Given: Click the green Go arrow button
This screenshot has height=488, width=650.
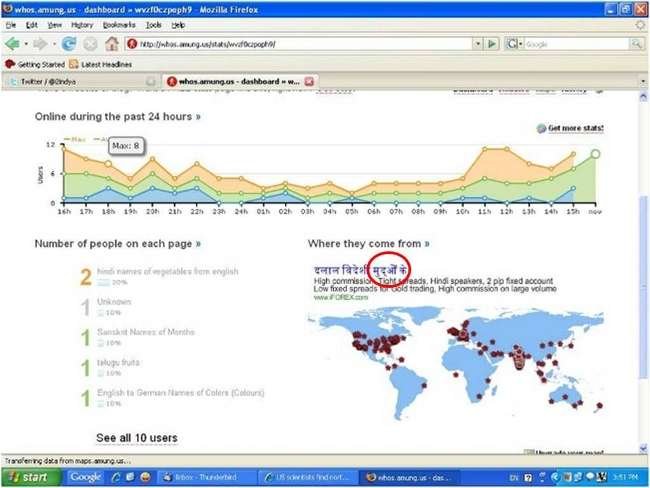Looking at the screenshot, I should [492, 44].
